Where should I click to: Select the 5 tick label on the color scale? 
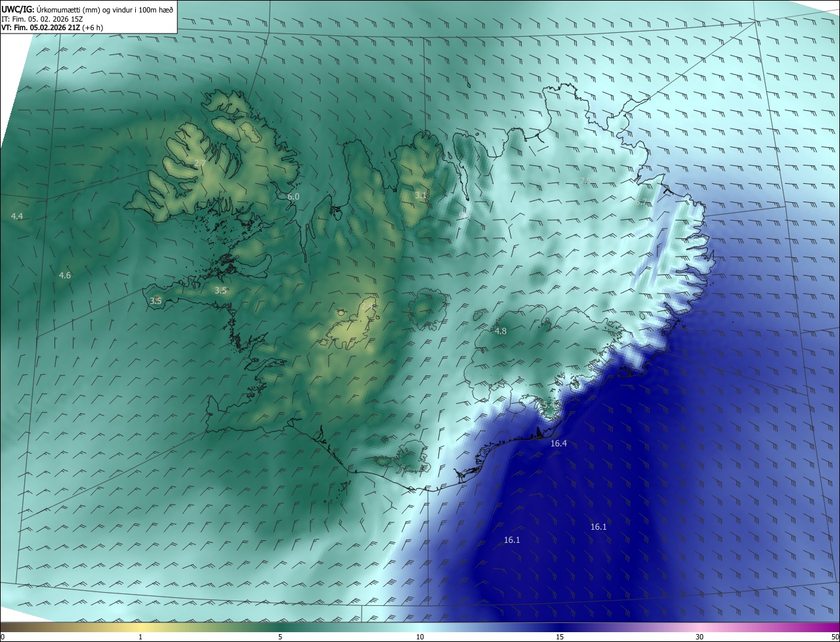[x=280, y=637]
